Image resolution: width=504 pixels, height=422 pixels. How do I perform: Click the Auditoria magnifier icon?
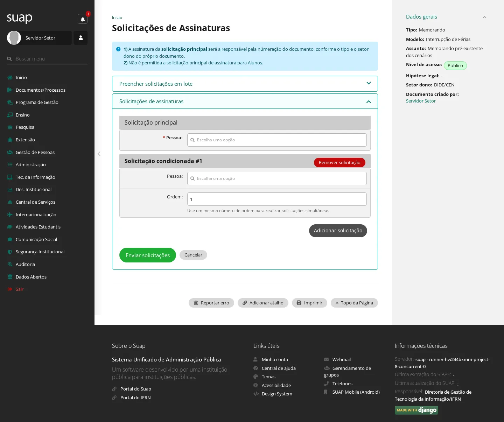point(10,265)
